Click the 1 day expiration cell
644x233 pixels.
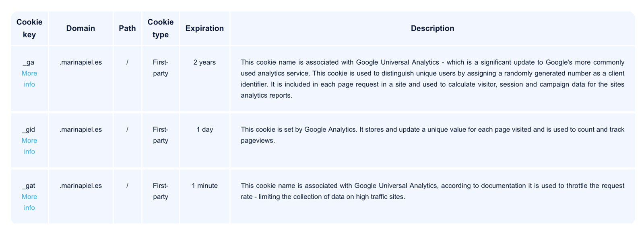click(x=204, y=129)
